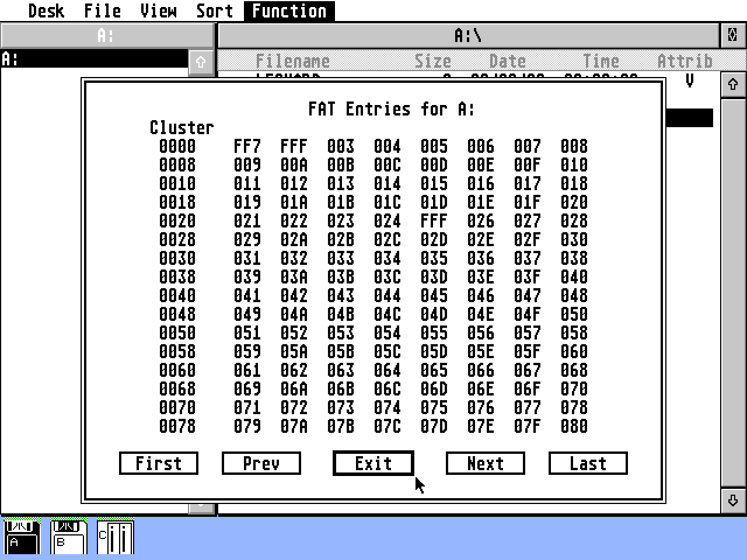
Task: Click cluster label 0008
Action: 177,164
